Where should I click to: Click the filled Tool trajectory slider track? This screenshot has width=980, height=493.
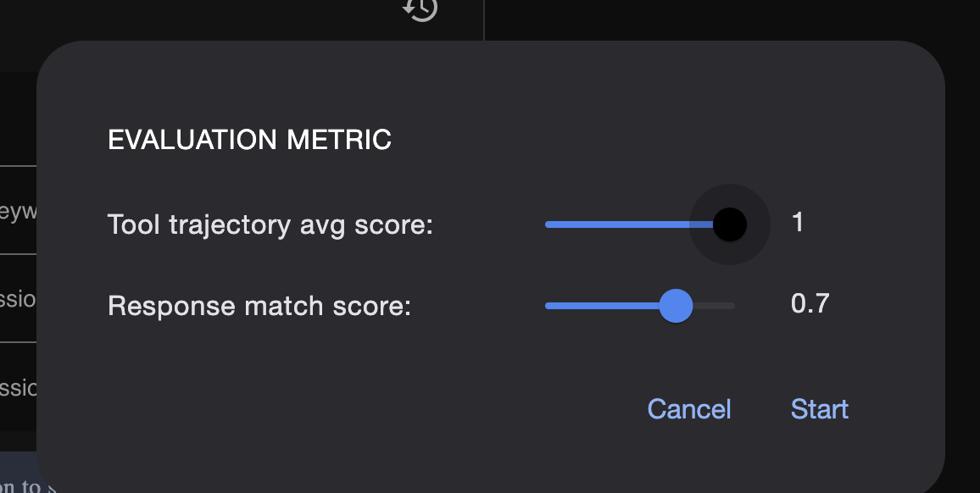(627, 224)
